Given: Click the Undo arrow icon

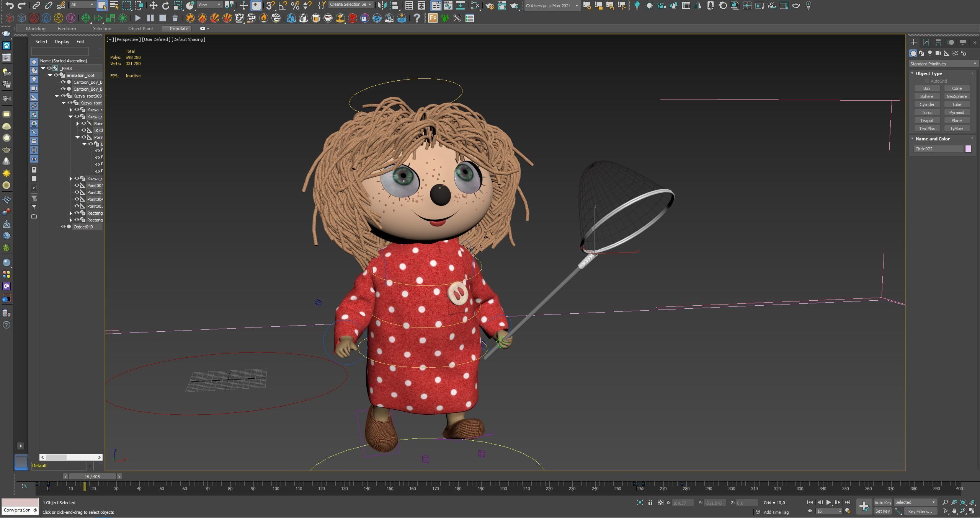Looking at the screenshot, I should [x=10, y=5].
